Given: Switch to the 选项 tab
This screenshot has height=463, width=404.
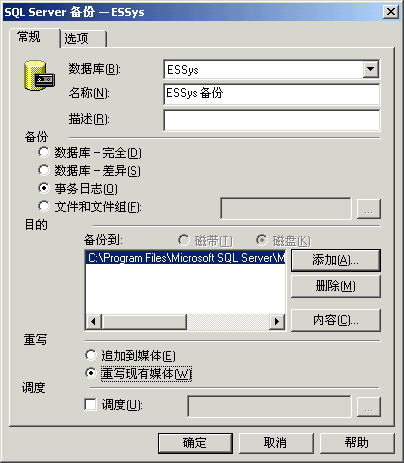Looking at the screenshot, I should coord(83,39).
